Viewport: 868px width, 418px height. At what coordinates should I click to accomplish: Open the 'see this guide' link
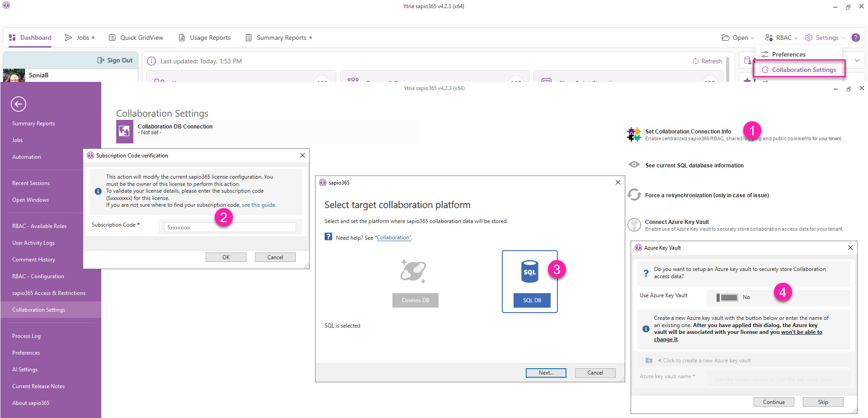(259, 205)
